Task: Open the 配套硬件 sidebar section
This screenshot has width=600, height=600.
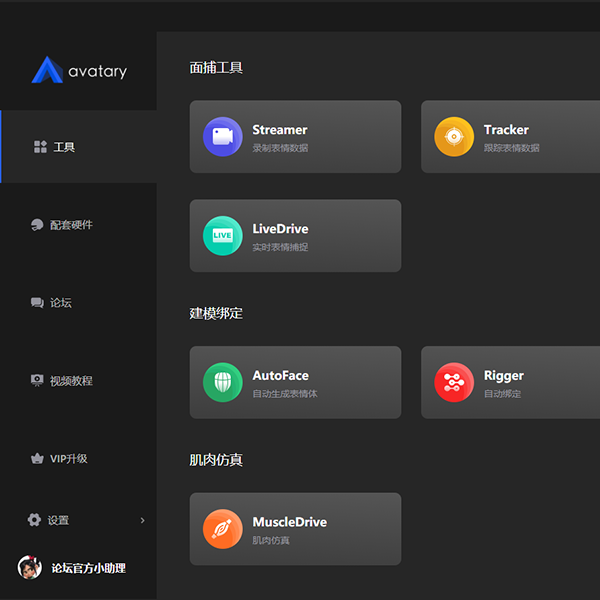Action: tap(71, 225)
